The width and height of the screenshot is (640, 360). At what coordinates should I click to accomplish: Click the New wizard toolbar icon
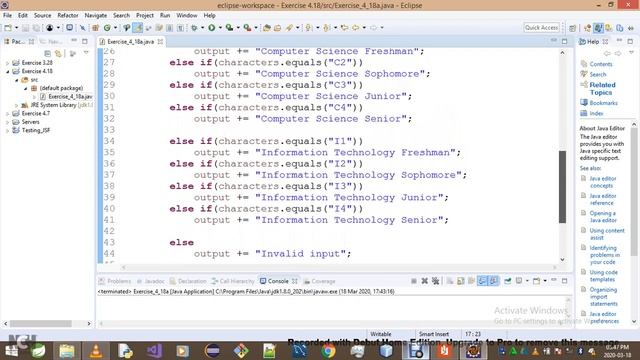point(8,28)
